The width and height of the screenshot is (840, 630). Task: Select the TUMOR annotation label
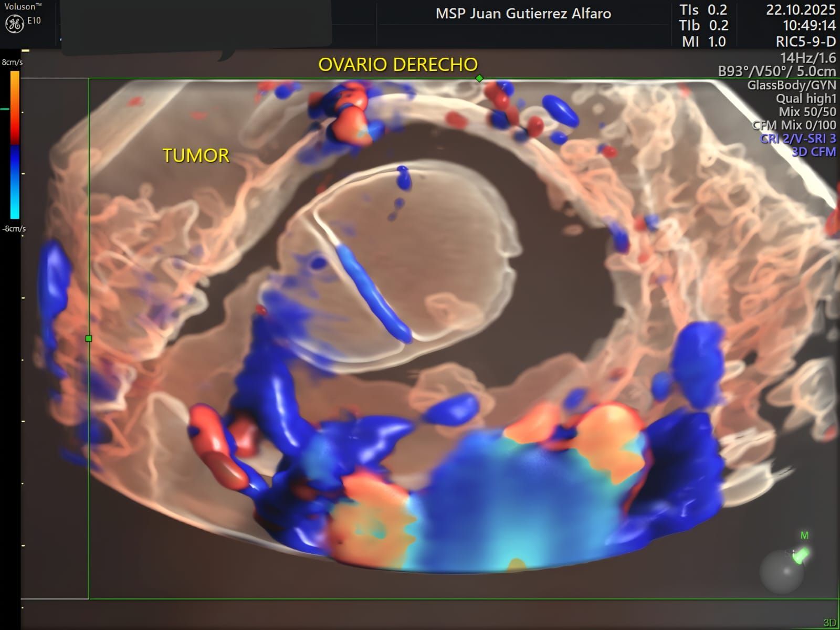point(196,155)
